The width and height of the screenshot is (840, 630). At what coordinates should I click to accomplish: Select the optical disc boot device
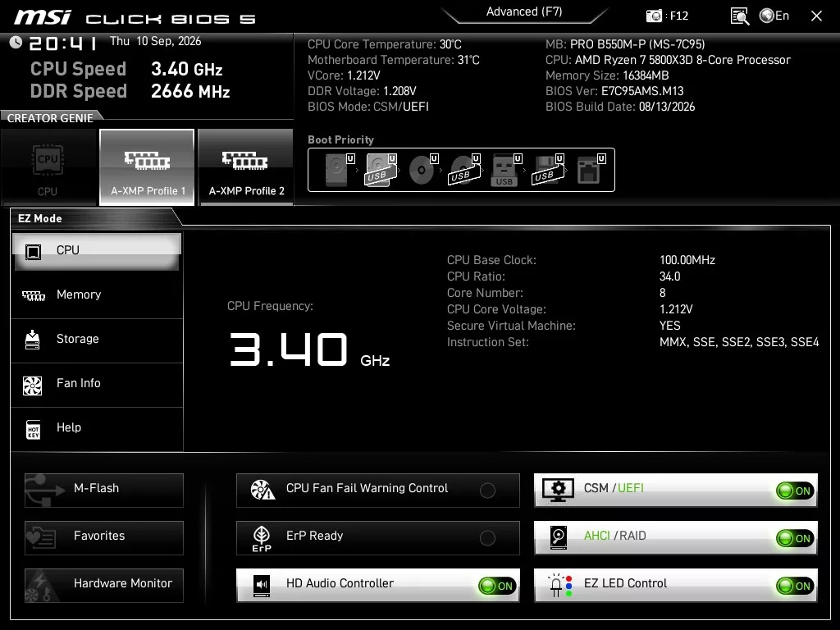point(422,169)
